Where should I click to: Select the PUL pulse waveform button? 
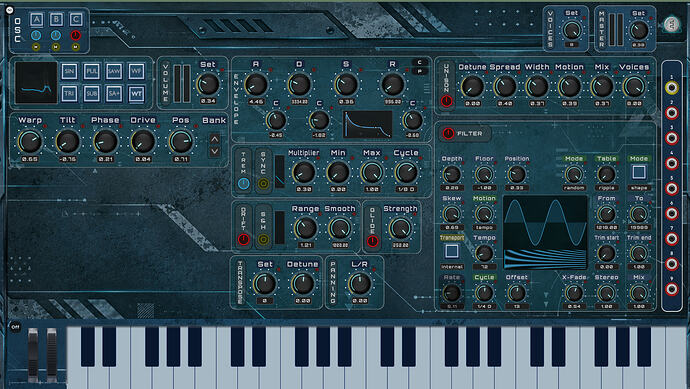click(92, 71)
